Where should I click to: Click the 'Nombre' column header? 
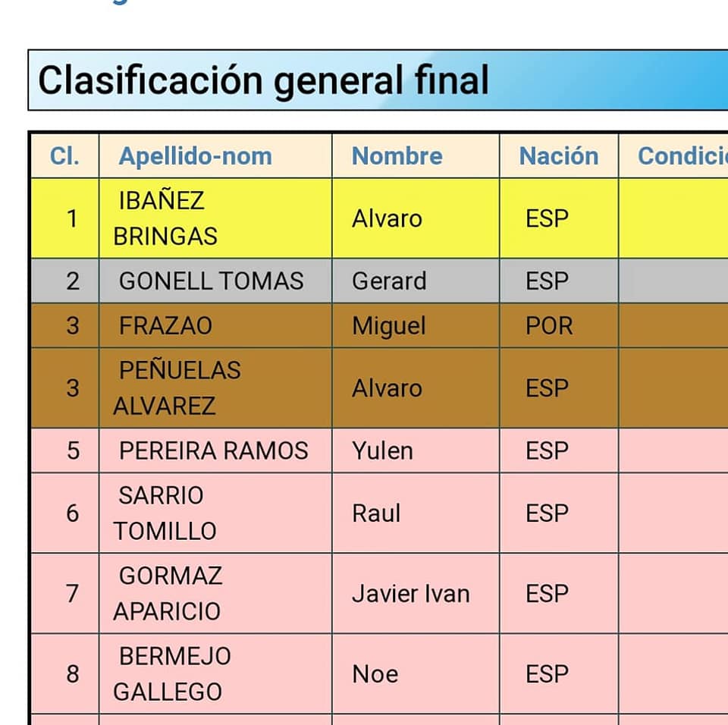tap(397, 155)
